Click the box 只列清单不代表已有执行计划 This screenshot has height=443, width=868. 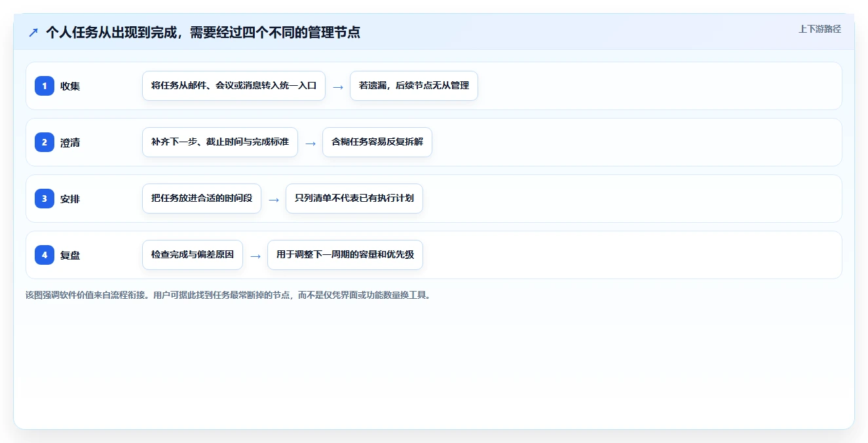click(354, 199)
